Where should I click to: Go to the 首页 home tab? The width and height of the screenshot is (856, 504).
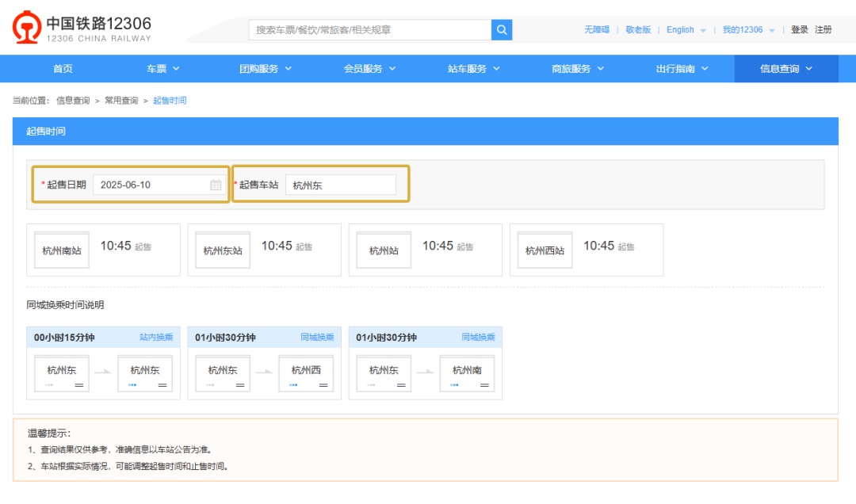(63, 69)
